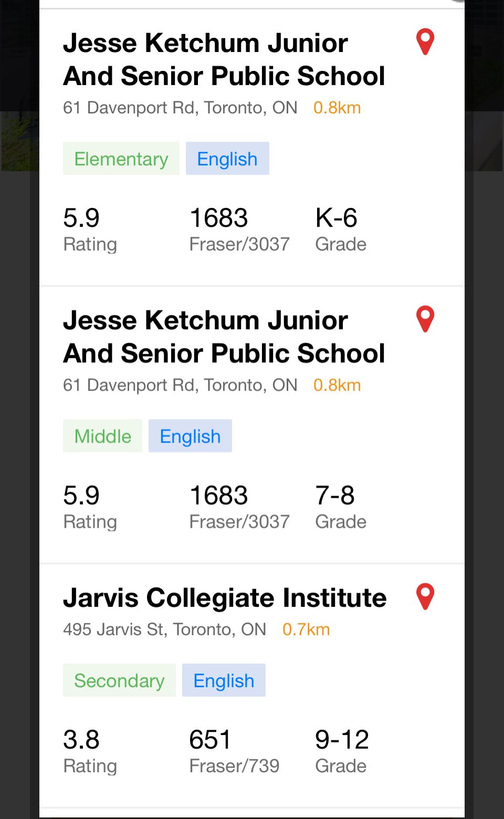Select the Elementary tag

pyautogui.click(x=121, y=159)
